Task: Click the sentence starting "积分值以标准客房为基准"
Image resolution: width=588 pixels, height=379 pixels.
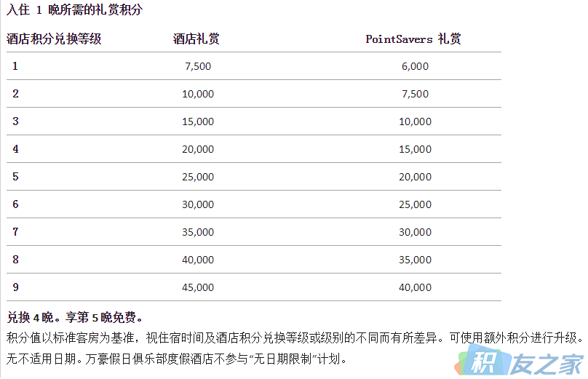Action: click(295, 338)
